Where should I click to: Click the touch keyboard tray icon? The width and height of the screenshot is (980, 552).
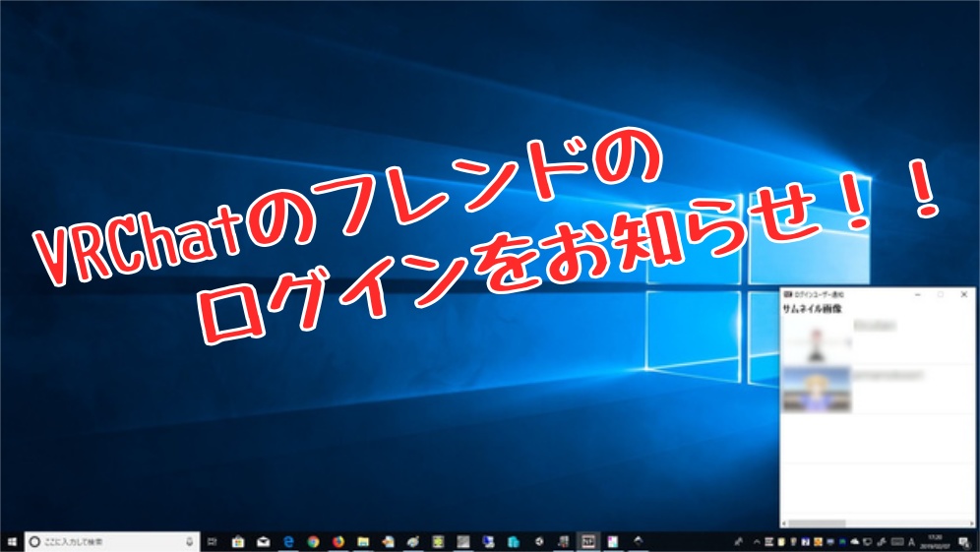(897, 541)
